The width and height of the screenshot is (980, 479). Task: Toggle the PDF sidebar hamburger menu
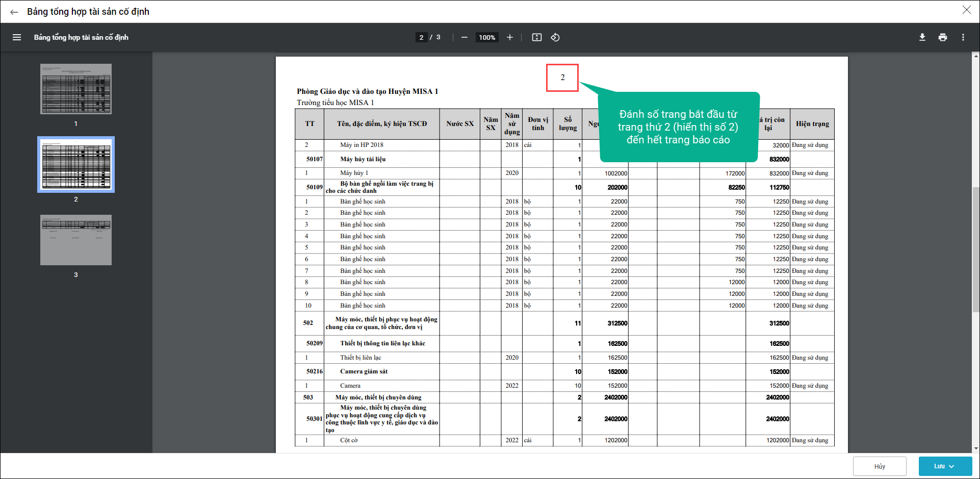[x=17, y=37]
